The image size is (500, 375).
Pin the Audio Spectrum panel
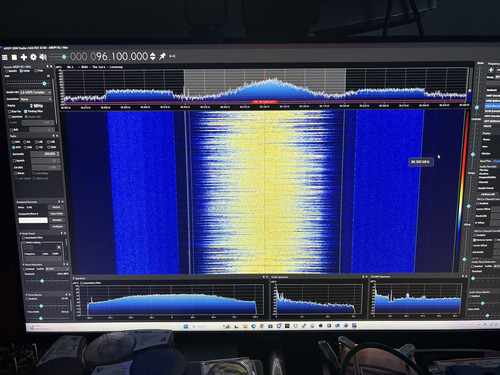click(x=363, y=277)
